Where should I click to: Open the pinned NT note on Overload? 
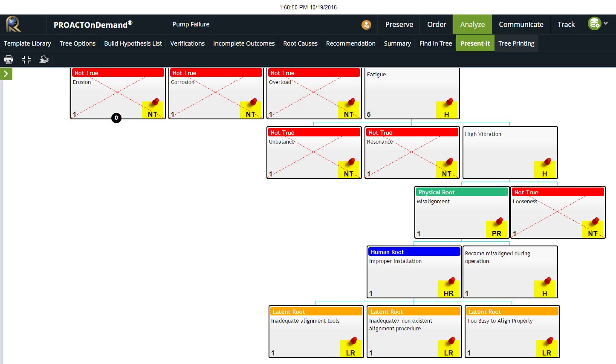tap(349, 110)
